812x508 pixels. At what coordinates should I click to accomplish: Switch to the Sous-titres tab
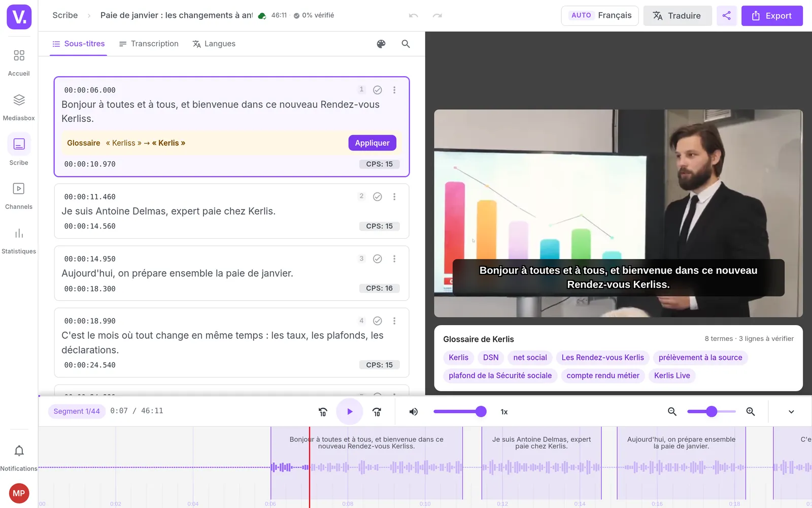pyautogui.click(x=79, y=44)
